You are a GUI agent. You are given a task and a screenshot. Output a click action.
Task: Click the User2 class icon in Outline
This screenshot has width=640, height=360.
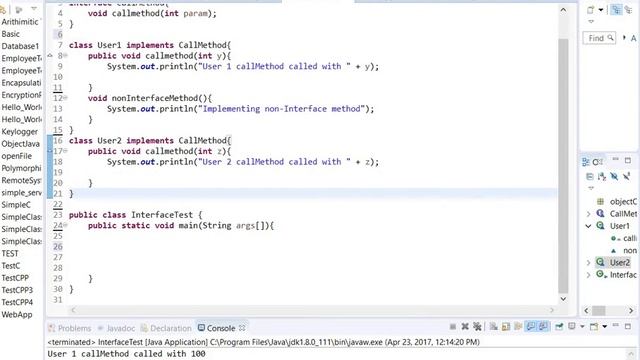(600, 262)
